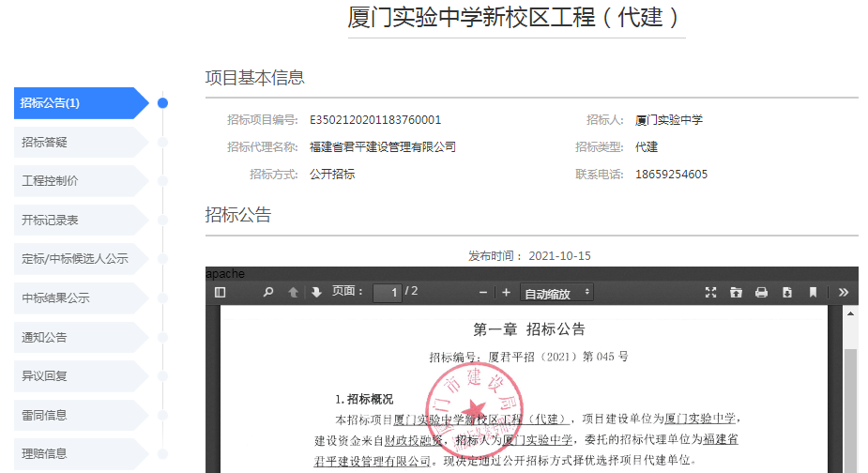
Task: Open a file in PDF viewer
Action: (736, 293)
